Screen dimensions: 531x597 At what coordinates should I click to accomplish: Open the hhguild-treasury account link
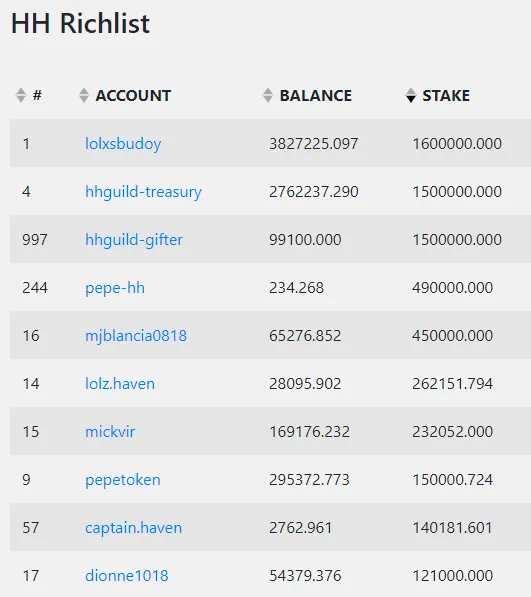[x=143, y=192]
